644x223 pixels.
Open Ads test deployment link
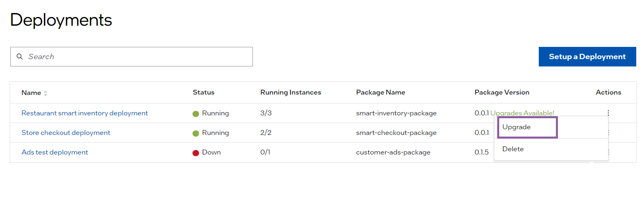pos(55,152)
